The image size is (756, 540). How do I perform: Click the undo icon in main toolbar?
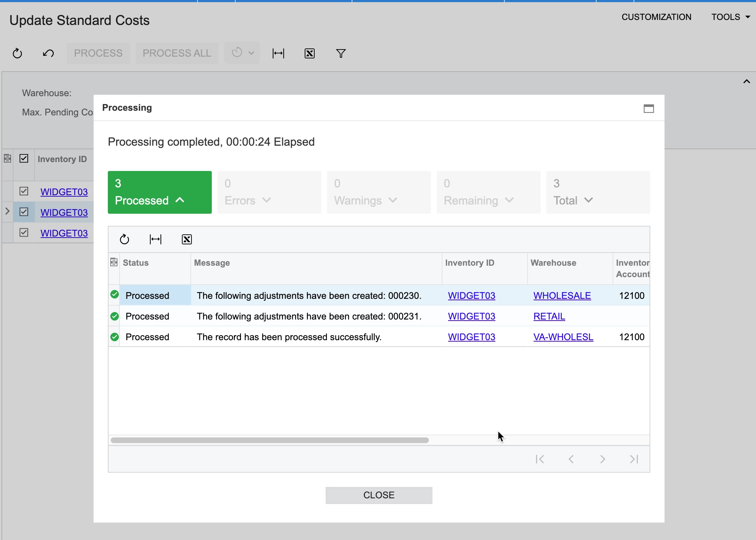(48, 53)
